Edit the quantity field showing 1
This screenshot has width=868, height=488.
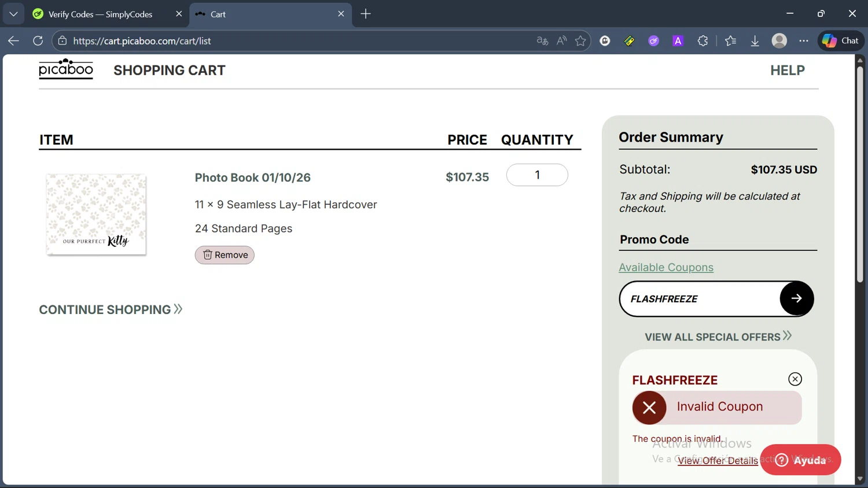537,175
